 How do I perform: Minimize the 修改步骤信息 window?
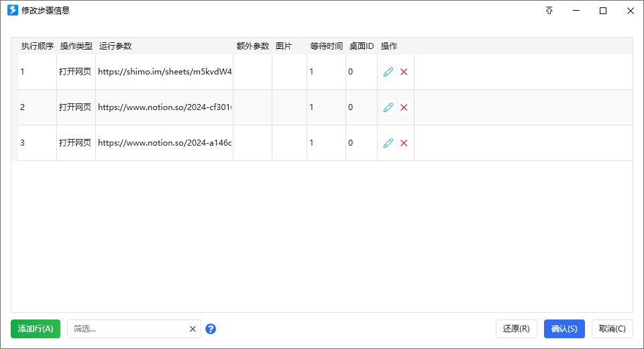point(576,11)
